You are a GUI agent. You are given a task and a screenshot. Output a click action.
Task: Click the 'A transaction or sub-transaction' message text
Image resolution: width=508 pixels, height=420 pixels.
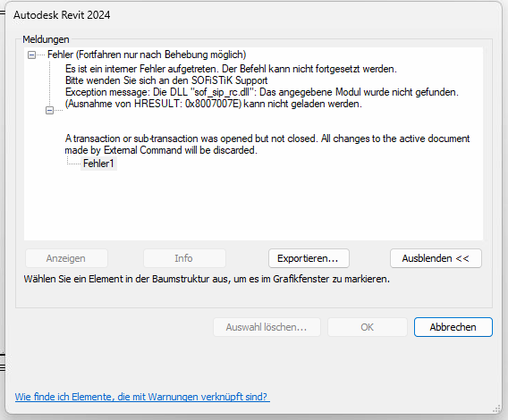[x=267, y=145]
